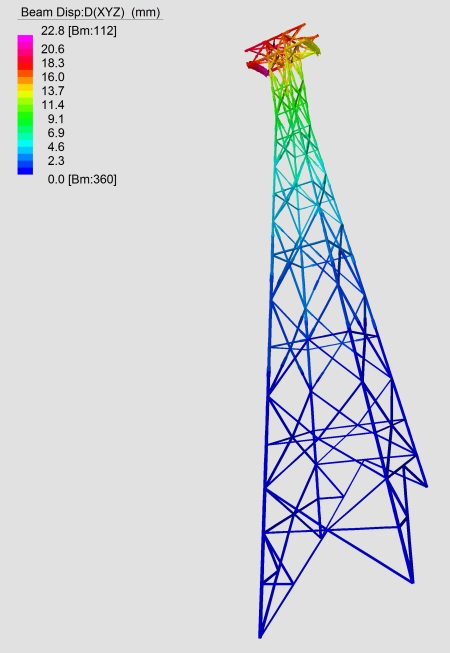Click the Beam Disp:D(XYZ) (mm) legend title

click(x=90, y=12)
